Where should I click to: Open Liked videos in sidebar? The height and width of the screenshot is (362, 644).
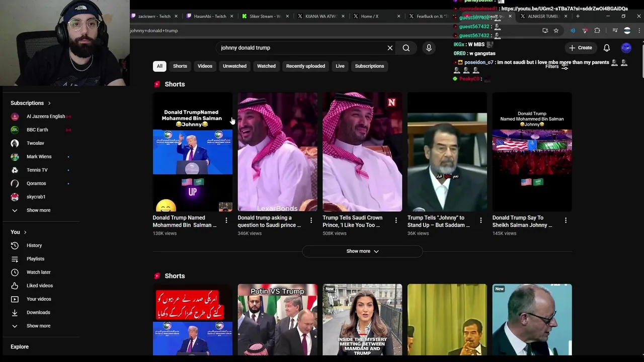pos(40,286)
